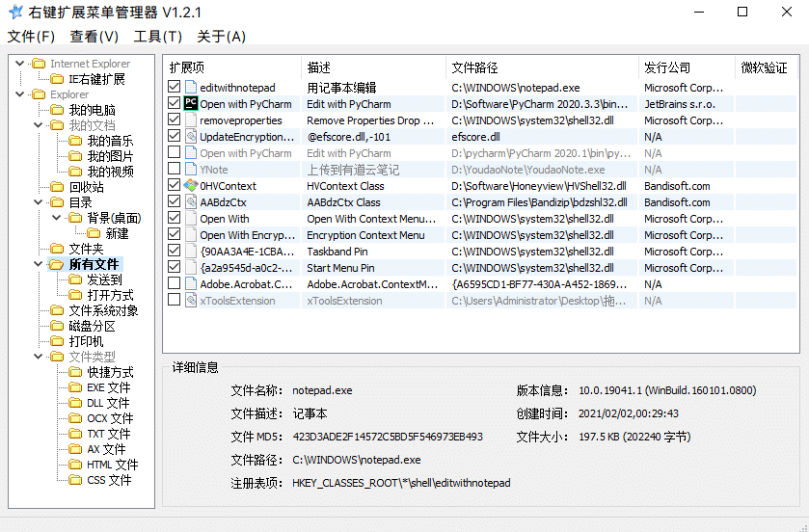This screenshot has height=532, width=809.
Task: Click the gear file icon beside UpdateEncryption
Action: pos(191,136)
